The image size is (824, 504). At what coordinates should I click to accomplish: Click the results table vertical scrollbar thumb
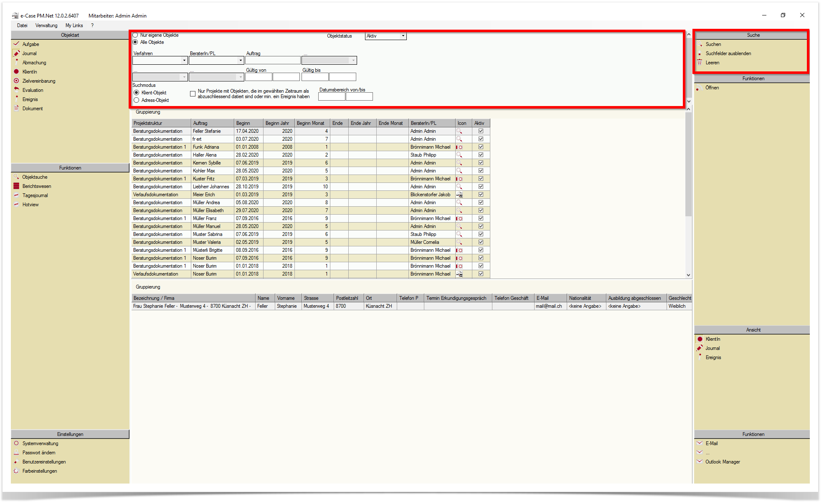(x=688, y=164)
